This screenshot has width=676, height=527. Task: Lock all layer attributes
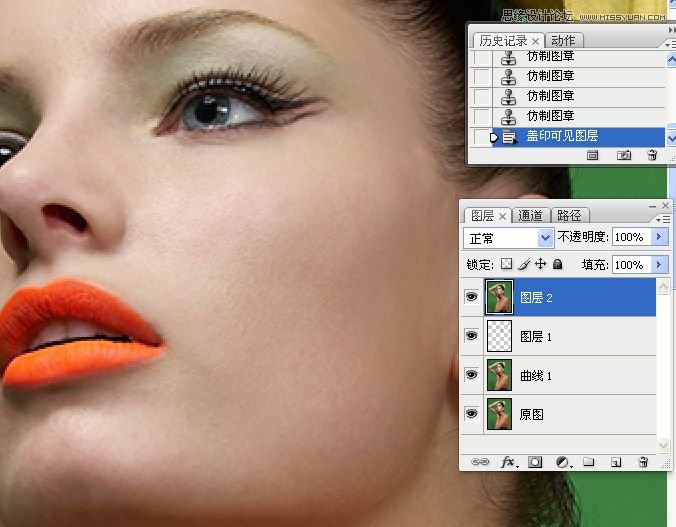pyautogui.click(x=557, y=264)
